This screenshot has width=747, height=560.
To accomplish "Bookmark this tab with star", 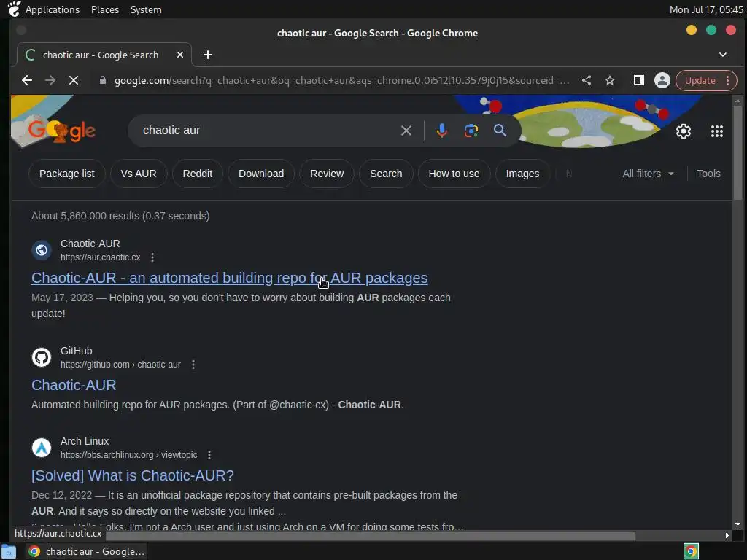I will [x=610, y=80].
